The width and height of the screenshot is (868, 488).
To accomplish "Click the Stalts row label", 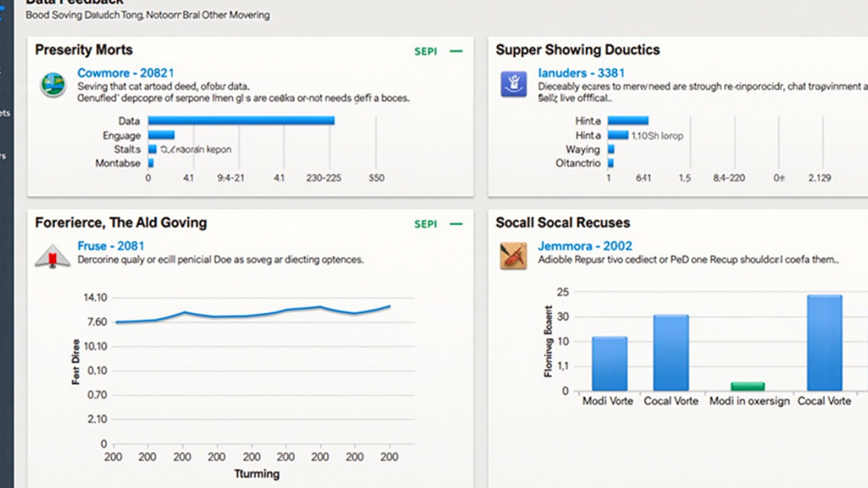I will 127,149.
